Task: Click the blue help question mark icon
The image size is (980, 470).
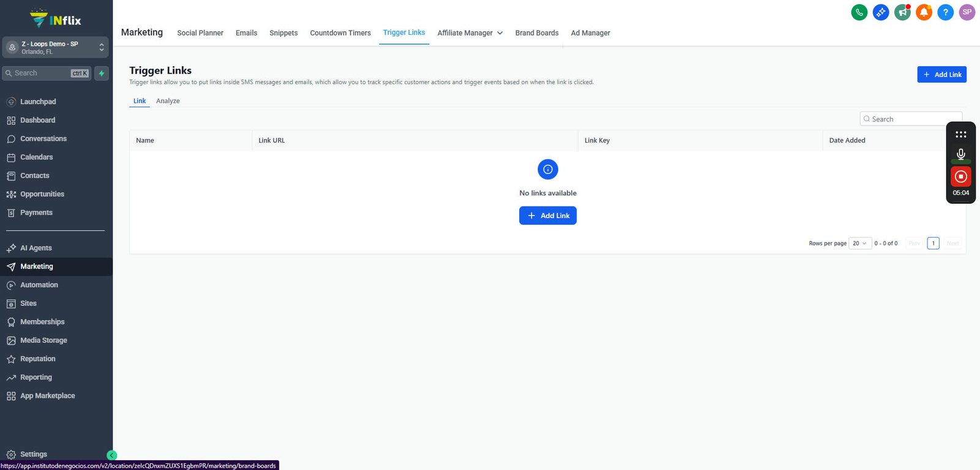Action: coord(946,12)
